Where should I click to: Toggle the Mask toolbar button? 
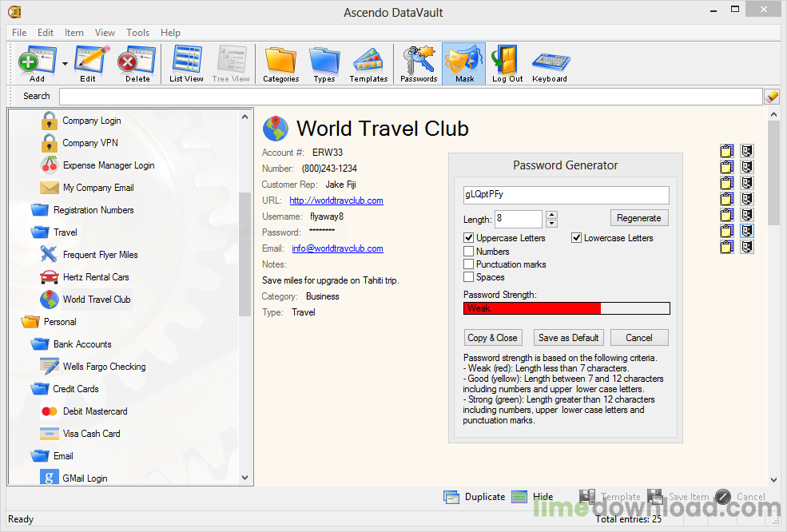pos(463,64)
